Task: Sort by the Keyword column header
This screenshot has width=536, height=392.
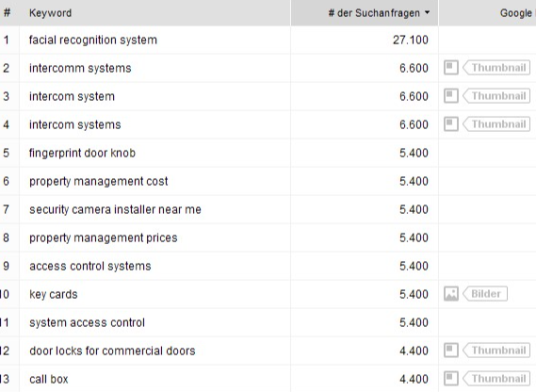Action: click(50, 13)
